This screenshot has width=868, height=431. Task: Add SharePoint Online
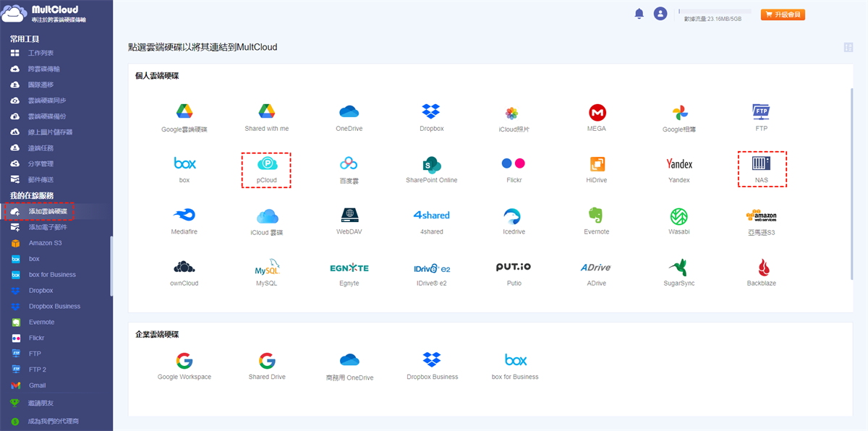[432, 164]
